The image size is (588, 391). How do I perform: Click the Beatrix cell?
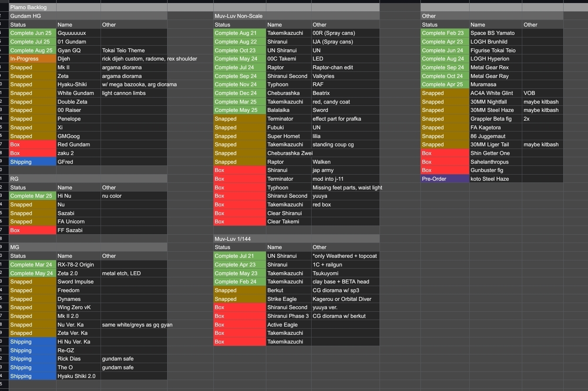[346, 93]
